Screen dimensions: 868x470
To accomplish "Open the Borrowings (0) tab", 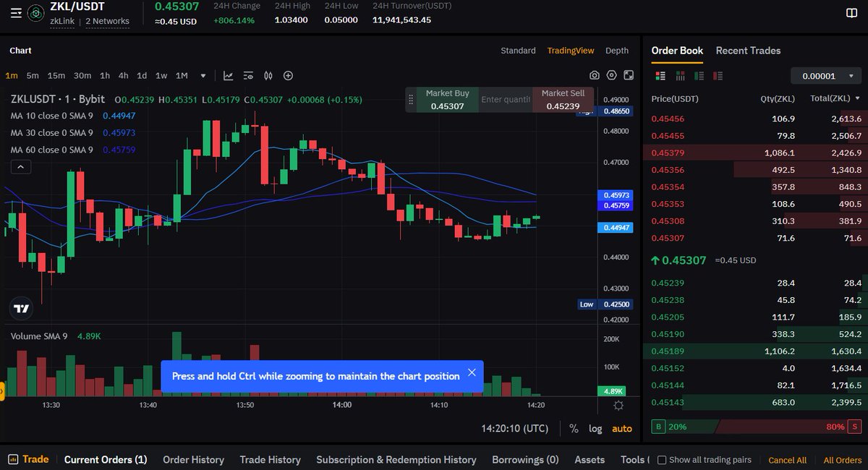I will click(x=525, y=459).
